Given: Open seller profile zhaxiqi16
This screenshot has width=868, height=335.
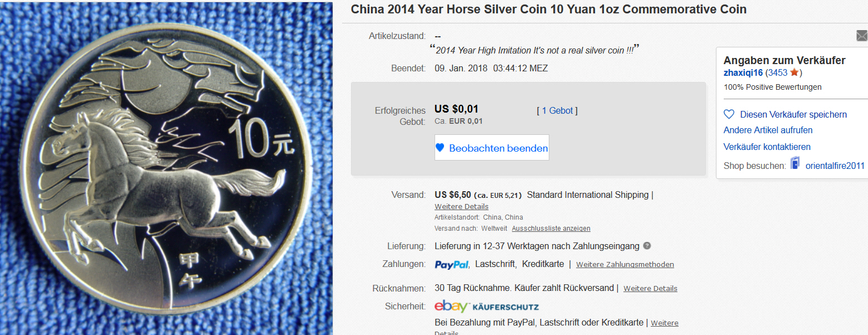Looking at the screenshot, I should coord(743,73).
